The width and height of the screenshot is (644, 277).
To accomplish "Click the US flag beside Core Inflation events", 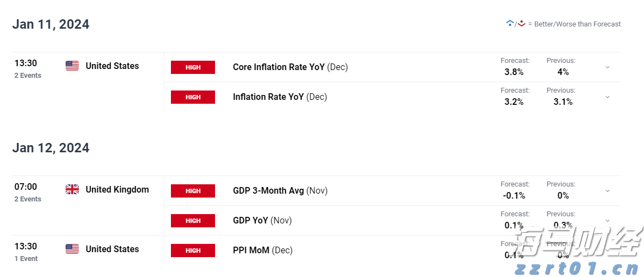I will coord(72,66).
